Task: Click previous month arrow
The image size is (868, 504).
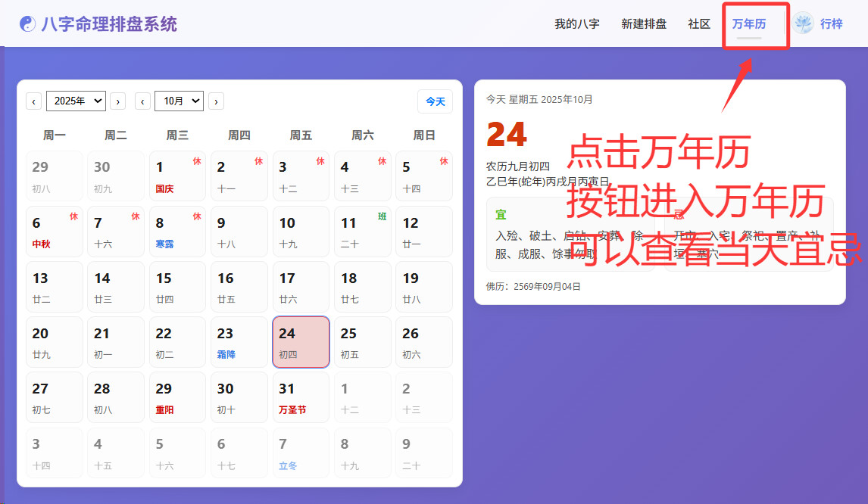Action: coord(142,101)
